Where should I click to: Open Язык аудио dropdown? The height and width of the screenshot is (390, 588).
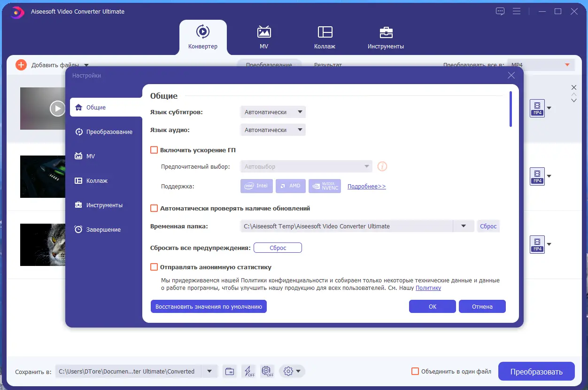(x=272, y=130)
